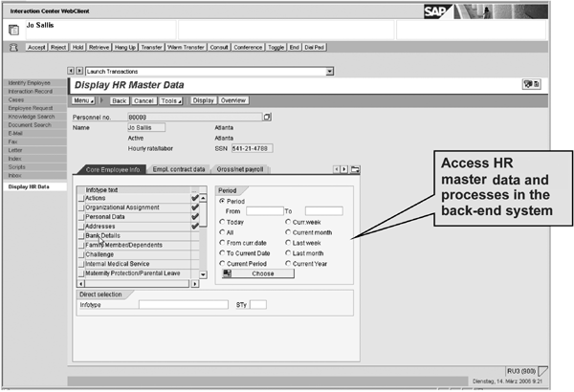Open Display HR Data in navigation
This screenshot has height=392, width=574.
(35, 186)
